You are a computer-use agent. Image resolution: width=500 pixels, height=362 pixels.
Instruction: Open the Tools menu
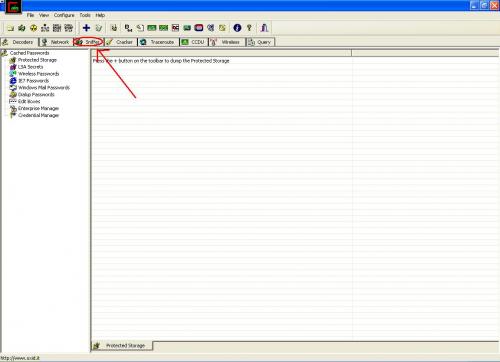click(85, 15)
